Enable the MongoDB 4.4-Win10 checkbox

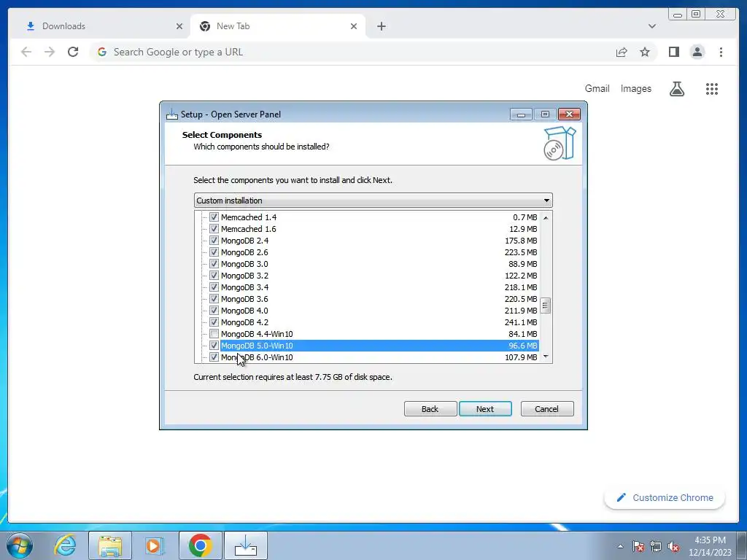214,334
